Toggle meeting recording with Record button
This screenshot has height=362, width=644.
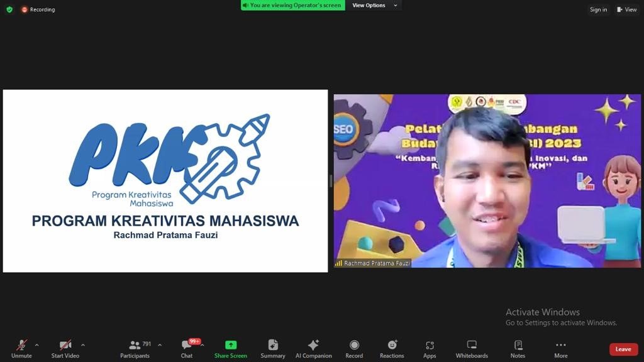[x=354, y=348]
